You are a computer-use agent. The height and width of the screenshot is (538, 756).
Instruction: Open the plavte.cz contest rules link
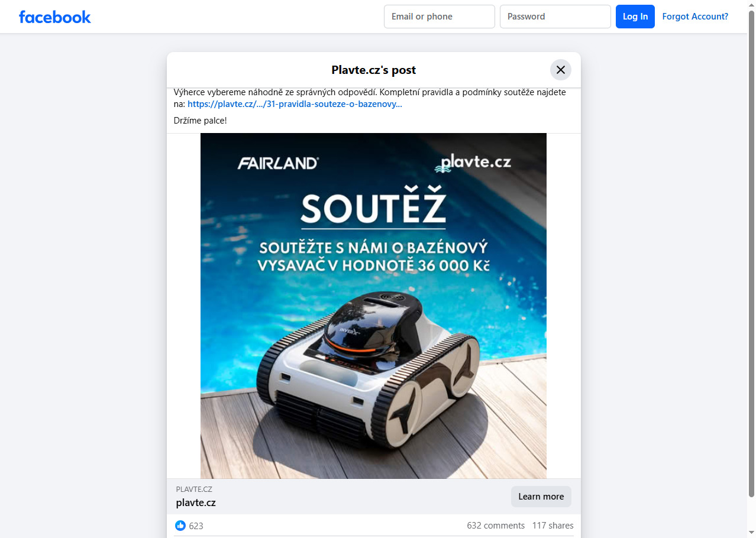(x=295, y=104)
